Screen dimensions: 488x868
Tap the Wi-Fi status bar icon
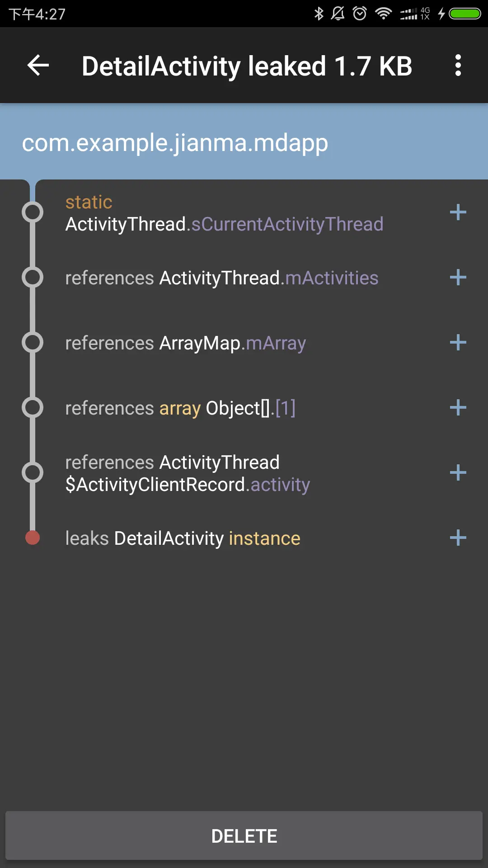(383, 14)
